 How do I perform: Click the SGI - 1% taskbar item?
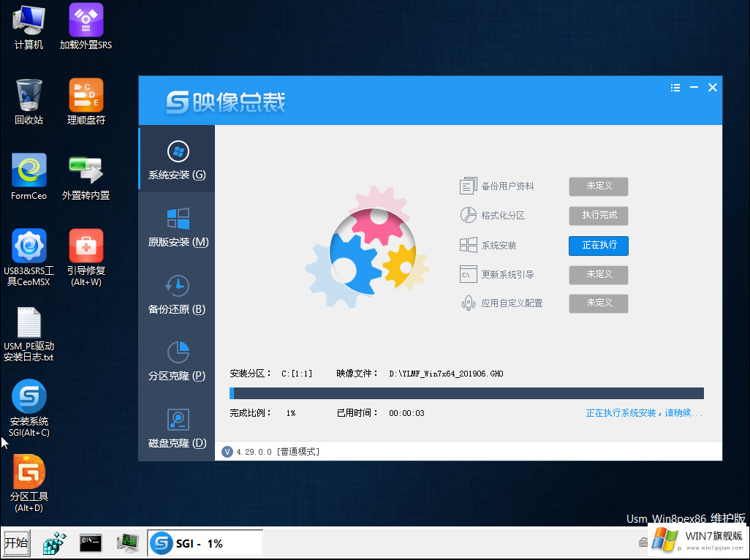point(205,542)
